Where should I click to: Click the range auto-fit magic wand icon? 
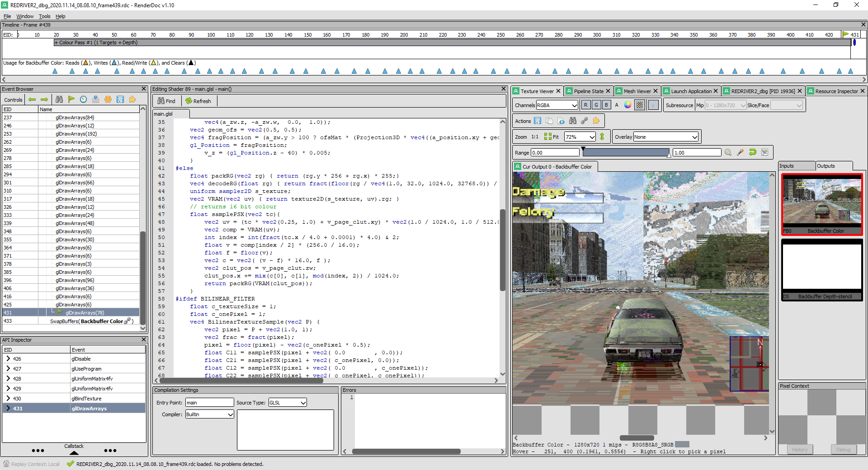(x=740, y=152)
